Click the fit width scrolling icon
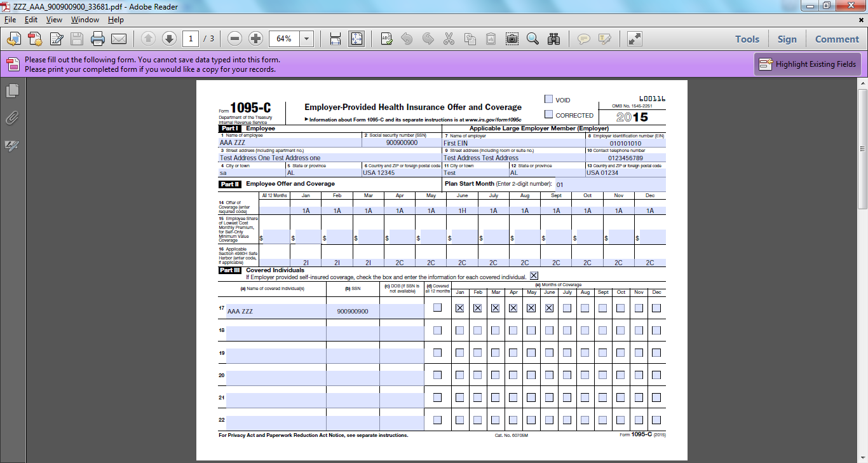The image size is (868, 463). pyautogui.click(x=336, y=39)
